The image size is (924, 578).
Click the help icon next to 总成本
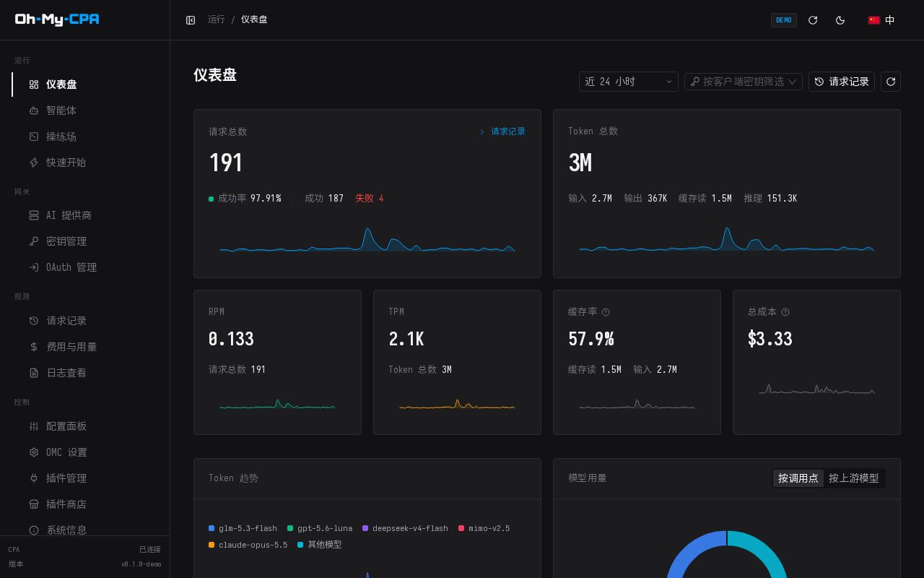(x=785, y=312)
